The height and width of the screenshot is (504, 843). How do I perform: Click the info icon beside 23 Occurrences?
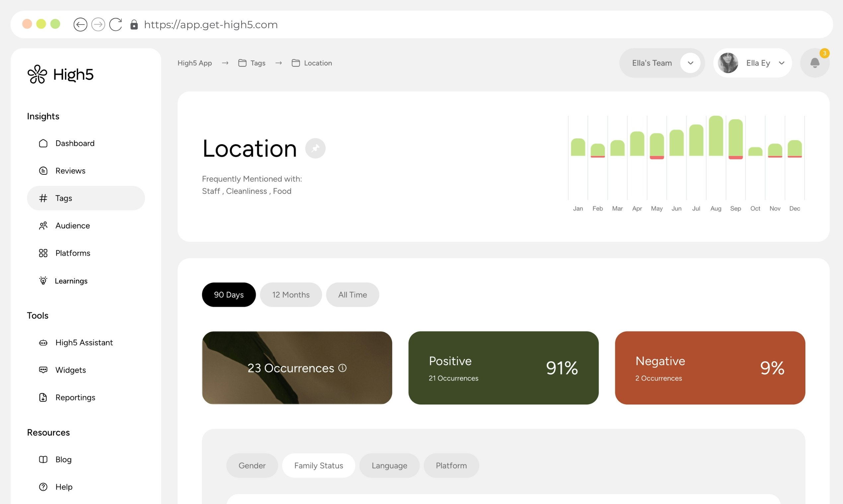[x=342, y=368]
